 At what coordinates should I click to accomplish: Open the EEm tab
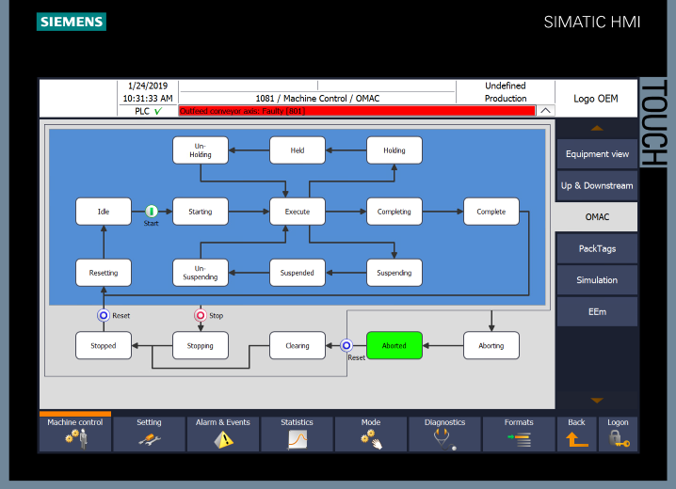point(597,311)
